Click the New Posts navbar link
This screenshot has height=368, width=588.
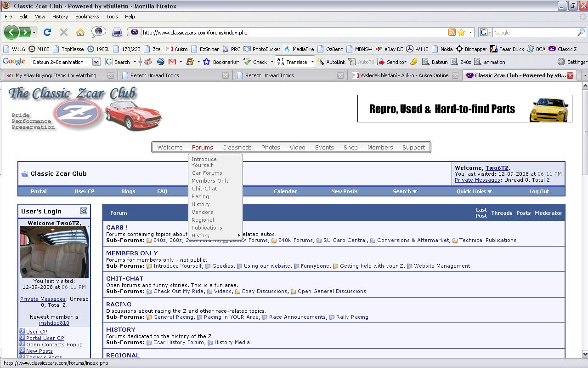tap(344, 191)
